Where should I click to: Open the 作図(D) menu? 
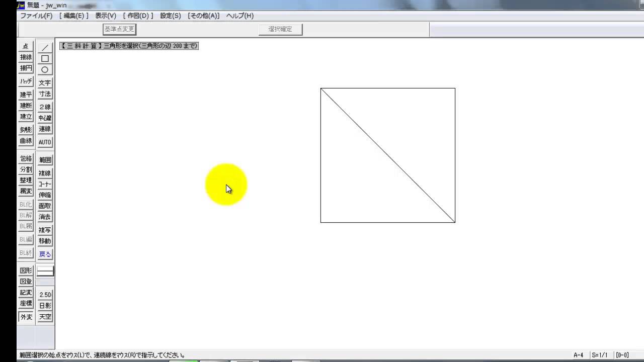[x=138, y=16]
